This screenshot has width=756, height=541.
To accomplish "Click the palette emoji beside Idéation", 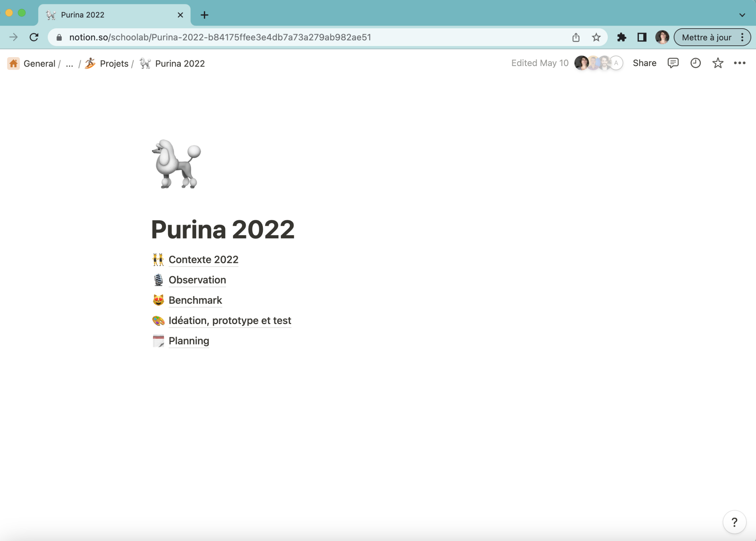I will point(158,320).
